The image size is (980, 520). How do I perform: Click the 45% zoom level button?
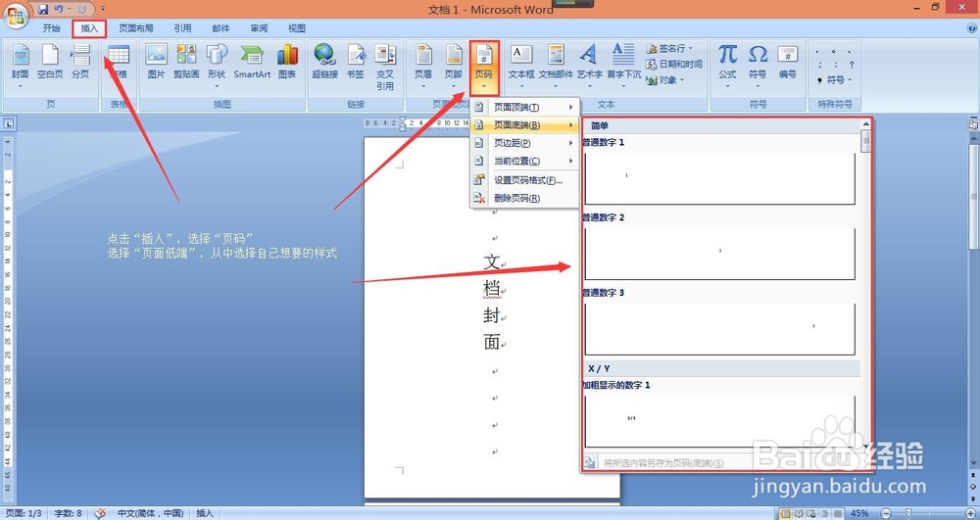859,513
